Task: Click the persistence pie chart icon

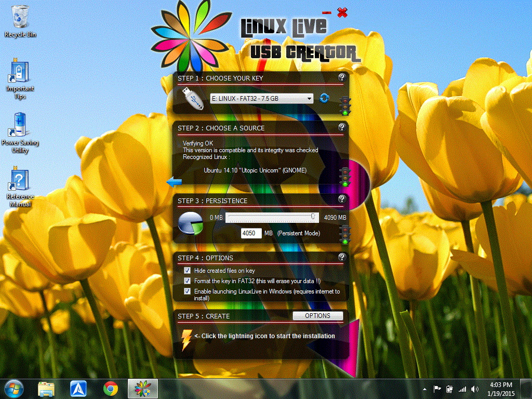Action: [x=190, y=223]
